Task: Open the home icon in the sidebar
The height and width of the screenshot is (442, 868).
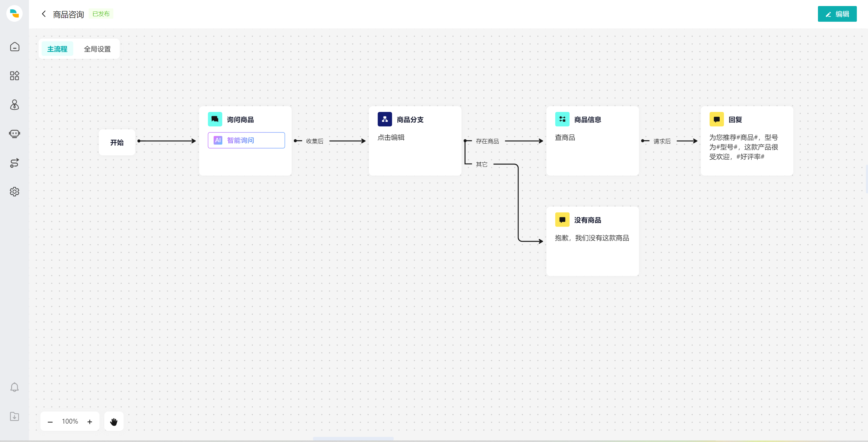Action: [14, 46]
